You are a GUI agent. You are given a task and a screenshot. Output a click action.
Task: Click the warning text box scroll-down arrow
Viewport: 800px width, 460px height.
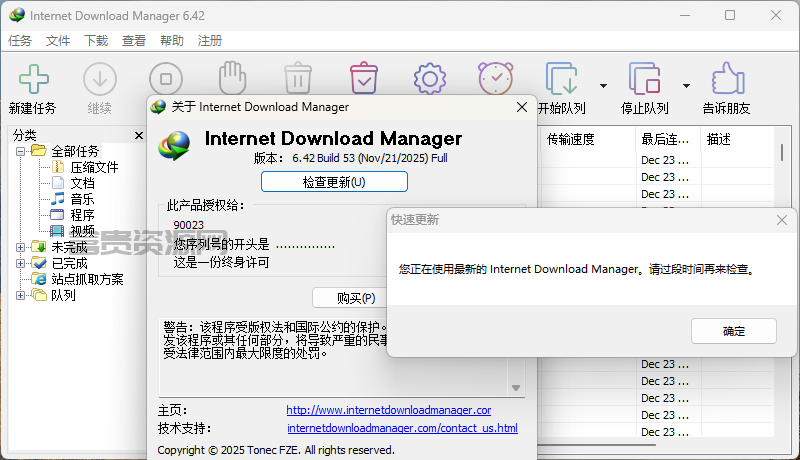point(516,388)
